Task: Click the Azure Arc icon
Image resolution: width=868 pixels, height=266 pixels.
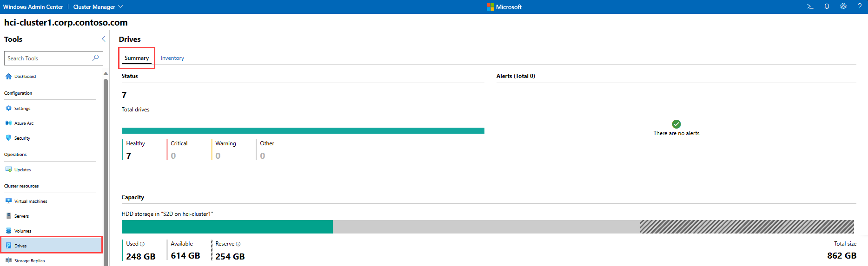Action: click(8, 123)
